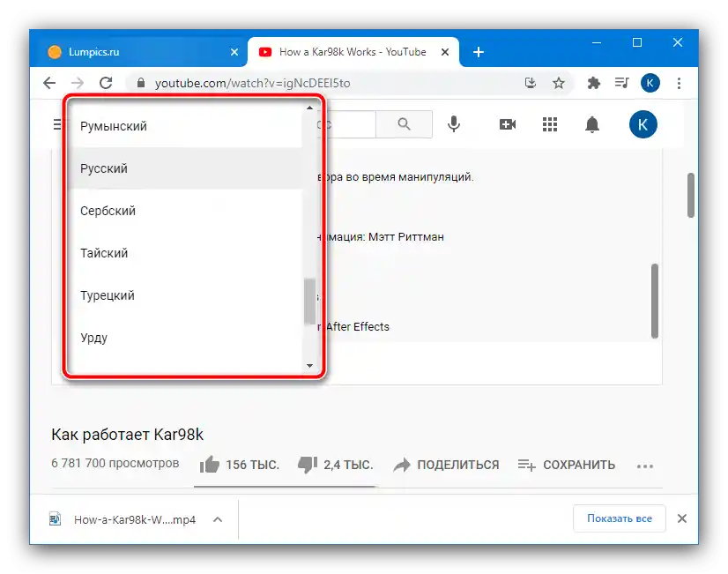Open YouTube account K avatar
728x574 pixels.
click(x=643, y=124)
